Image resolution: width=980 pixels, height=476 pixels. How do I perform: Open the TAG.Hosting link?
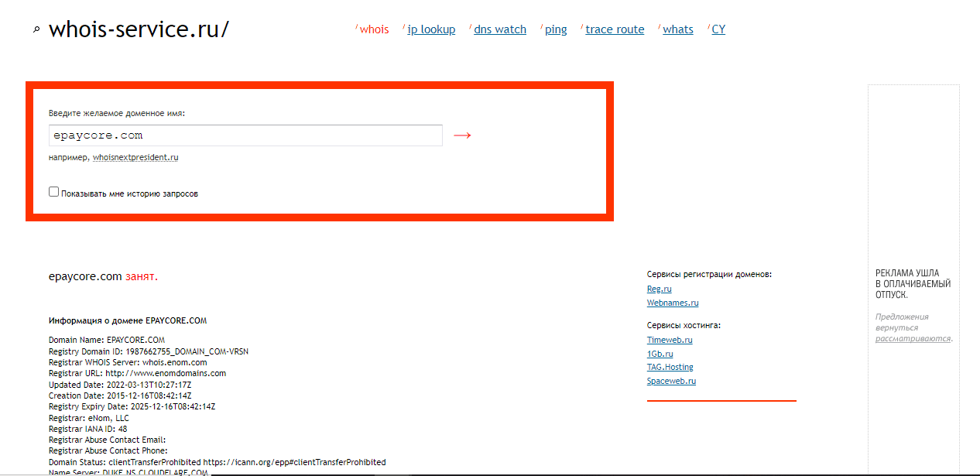pos(670,367)
